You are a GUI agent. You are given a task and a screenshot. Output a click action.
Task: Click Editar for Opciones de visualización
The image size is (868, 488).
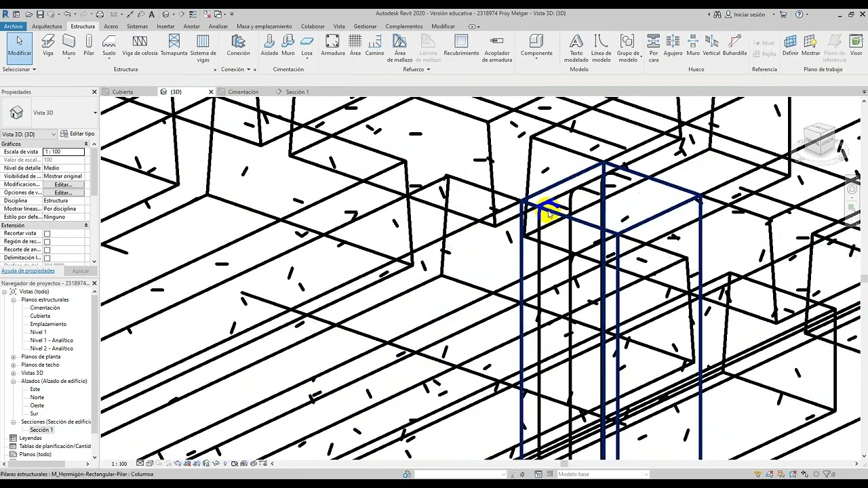(x=63, y=192)
